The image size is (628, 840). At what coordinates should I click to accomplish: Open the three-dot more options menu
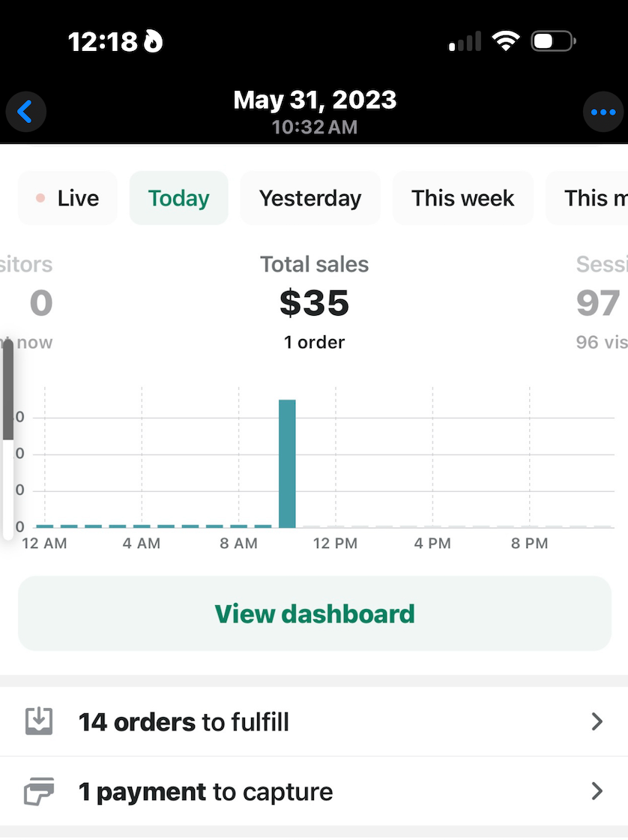coord(603,112)
